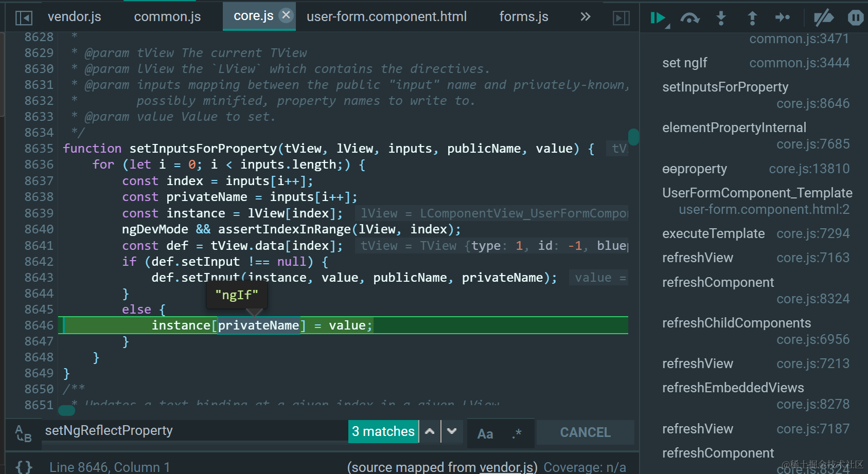Click in the search input field
This screenshot has width=868, height=474.
pyautogui.click(x=194, y=431)
